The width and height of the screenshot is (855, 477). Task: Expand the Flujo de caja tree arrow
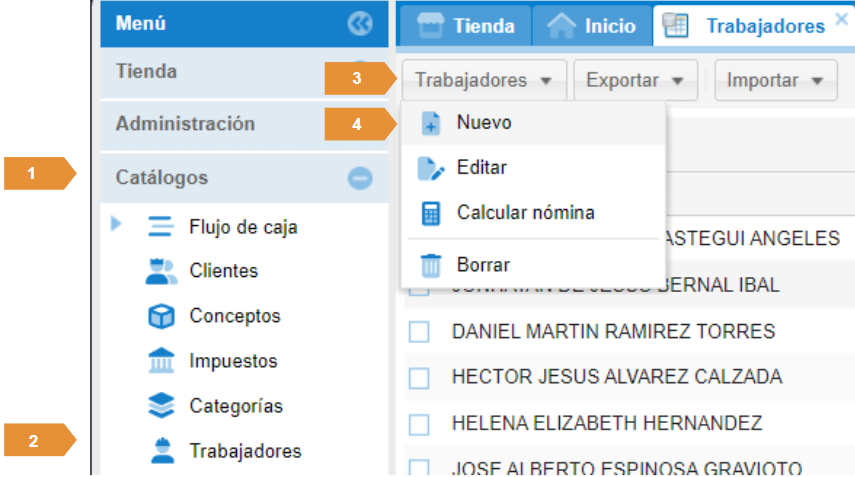117,224
